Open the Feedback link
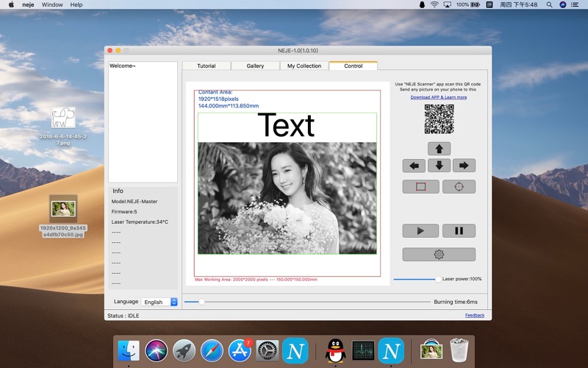Image resolution: width=588 pixels, height=368 pixels. 475,316
